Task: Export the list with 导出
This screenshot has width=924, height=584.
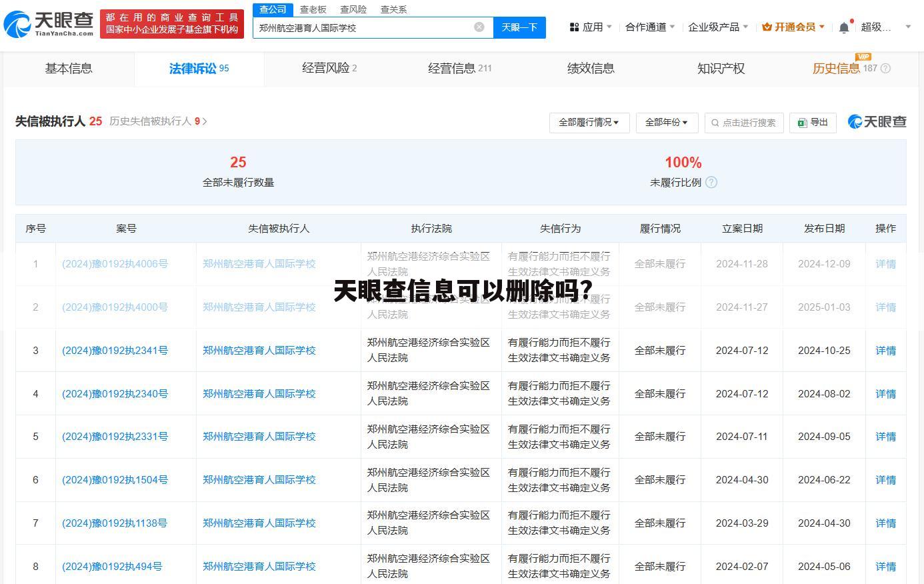Action: click(813, 123)
